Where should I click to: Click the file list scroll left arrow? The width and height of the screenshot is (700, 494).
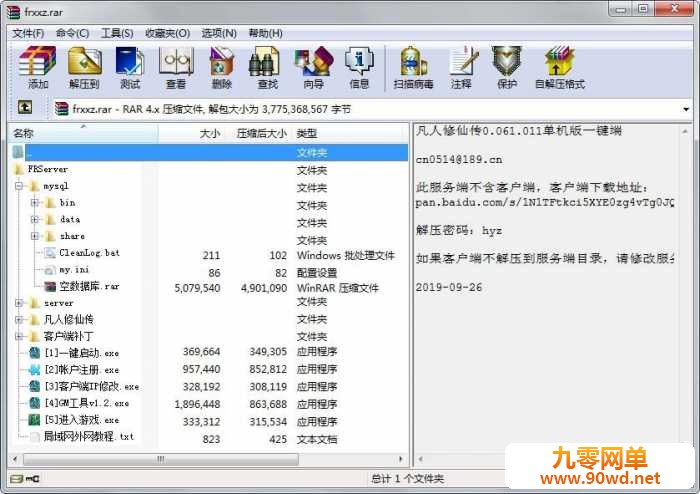click(x=15, y=459)
